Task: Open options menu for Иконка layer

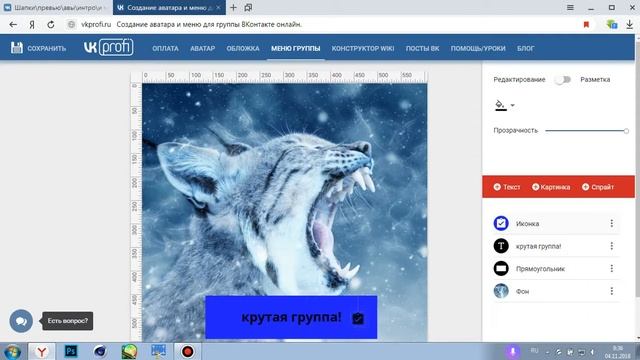Action: tap(611, 223)
